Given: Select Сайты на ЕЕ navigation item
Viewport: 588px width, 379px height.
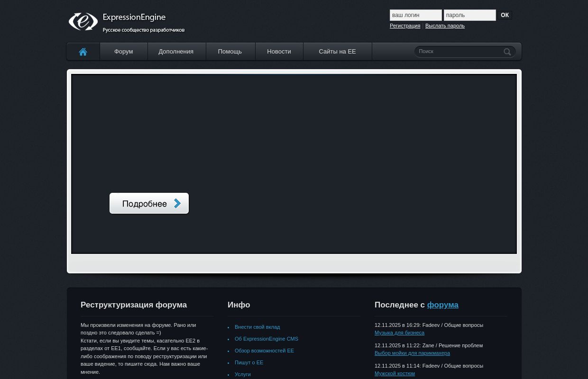Looking at the screenshot, I should click(x=337, y=51).
